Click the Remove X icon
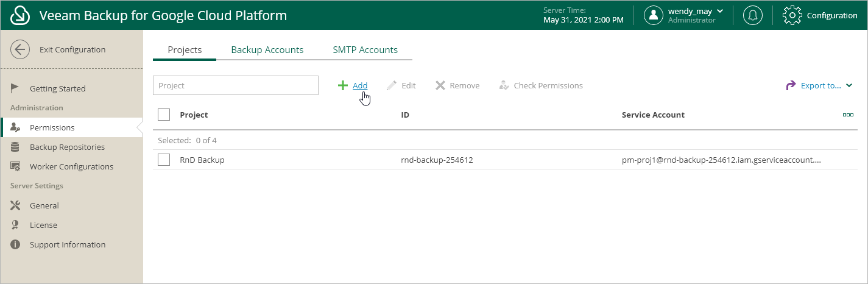The image size is (868, 284). point(440,85)
